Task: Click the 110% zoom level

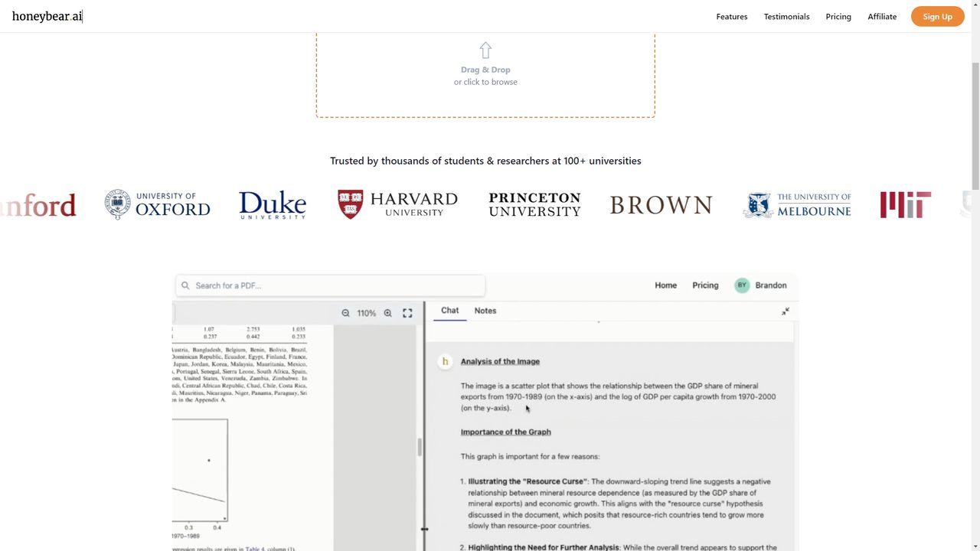Action: pos(367,313)
